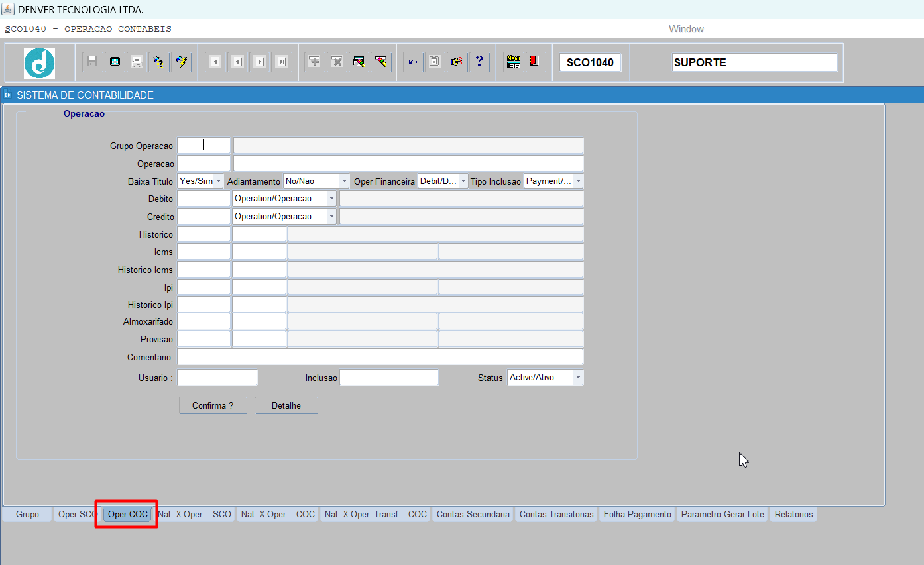Click the Undo arrow toolbar icon
The height and width of the screenshot is (565, 924).
point(413,62)
